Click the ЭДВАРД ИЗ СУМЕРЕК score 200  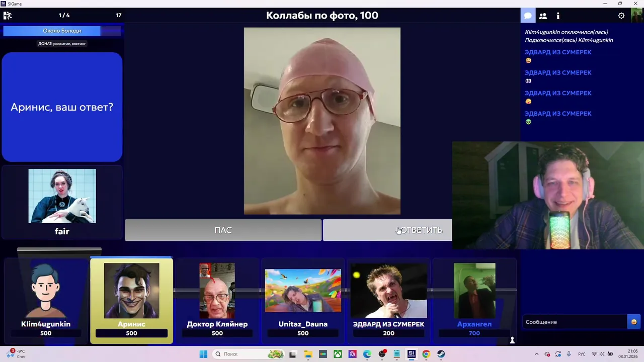click(388, 333)
